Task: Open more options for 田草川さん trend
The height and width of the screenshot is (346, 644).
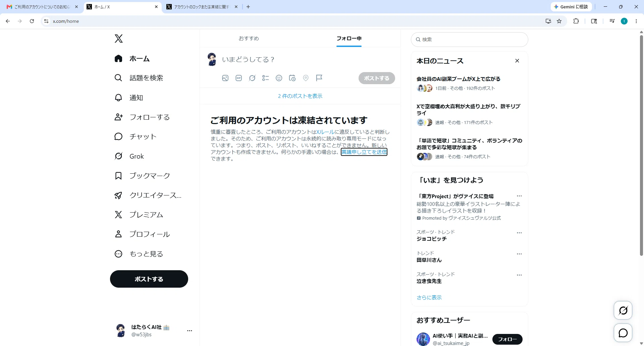Action: tap(519, 254)
